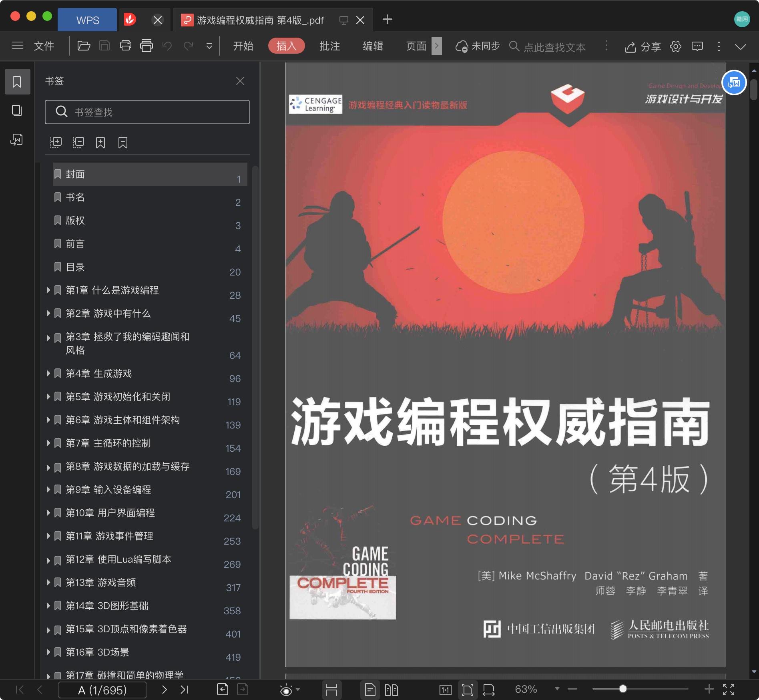Viewport: 759px width, 700px height.
Task: Toggle fit page zoom icon
Action: pos(467,690)
